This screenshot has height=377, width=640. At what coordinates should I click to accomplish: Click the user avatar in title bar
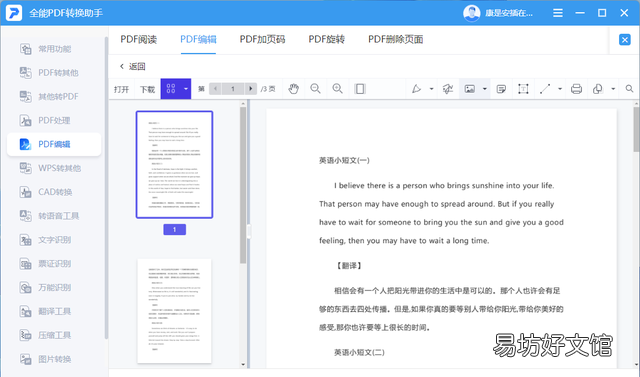click(471, 13)
